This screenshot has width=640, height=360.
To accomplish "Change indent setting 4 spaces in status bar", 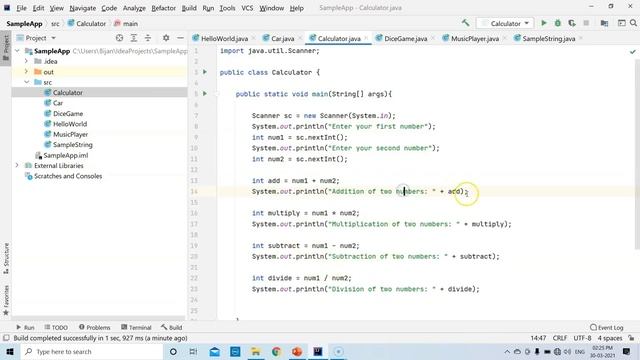I will pos(610,338).
